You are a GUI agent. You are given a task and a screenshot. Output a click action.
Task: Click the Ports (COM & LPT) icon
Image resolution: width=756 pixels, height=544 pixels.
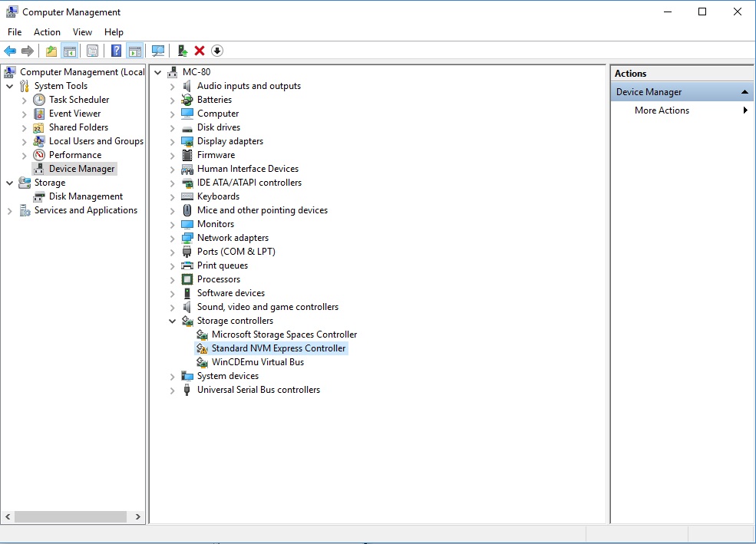[x=187, y=252]
